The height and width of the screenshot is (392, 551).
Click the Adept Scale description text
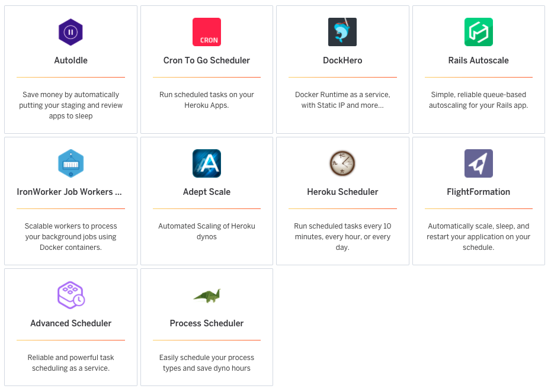207,232
